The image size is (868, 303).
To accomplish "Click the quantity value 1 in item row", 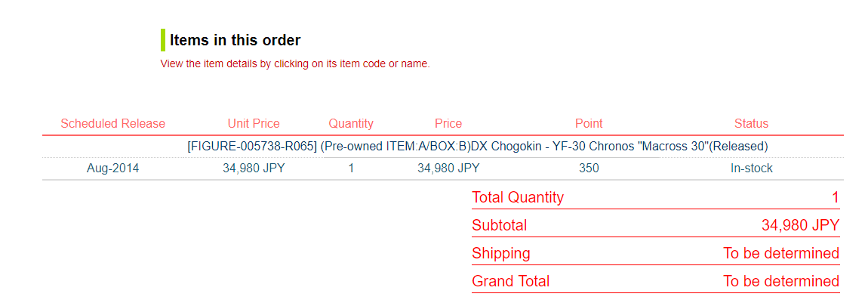I will coord(351,169).
